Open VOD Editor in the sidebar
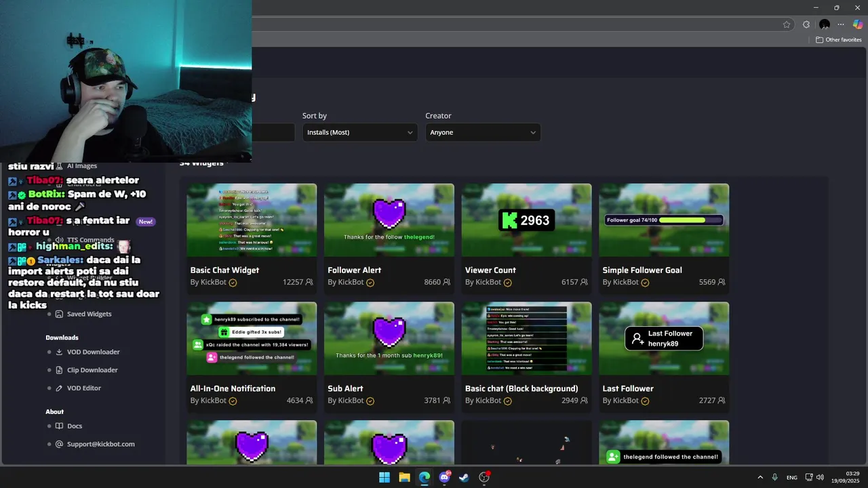868x488 pixels. pyautogui.click(x=83, y=388)
